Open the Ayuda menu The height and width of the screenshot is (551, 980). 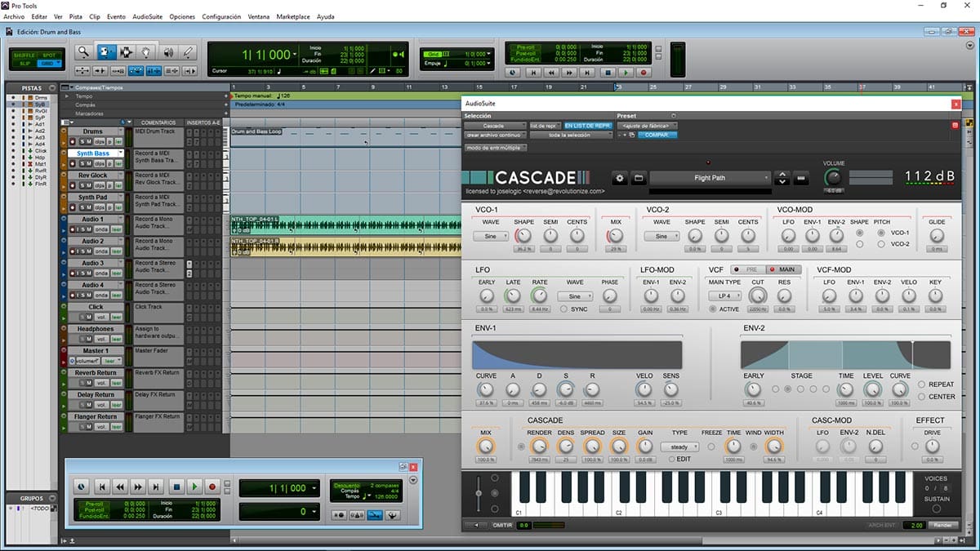pyautogui.click(x=325, y=16)
